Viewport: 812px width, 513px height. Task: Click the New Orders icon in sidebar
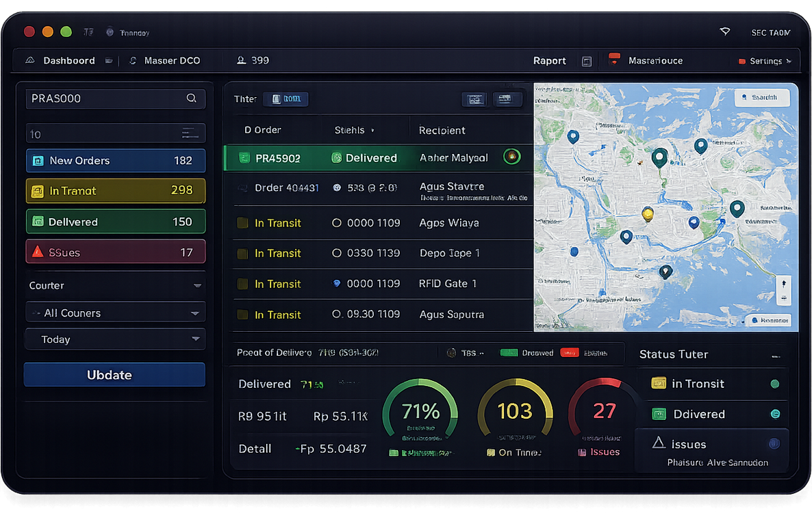click(38, 160)
